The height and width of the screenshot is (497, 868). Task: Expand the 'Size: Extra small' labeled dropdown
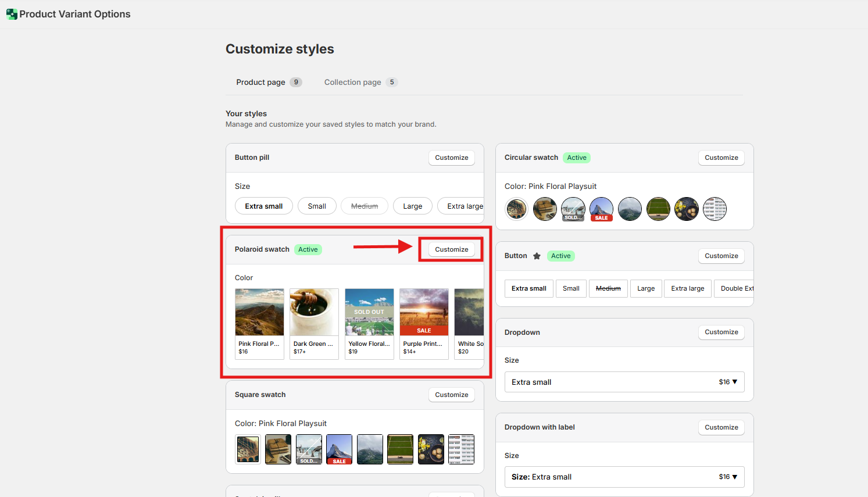tap(624, 477)
